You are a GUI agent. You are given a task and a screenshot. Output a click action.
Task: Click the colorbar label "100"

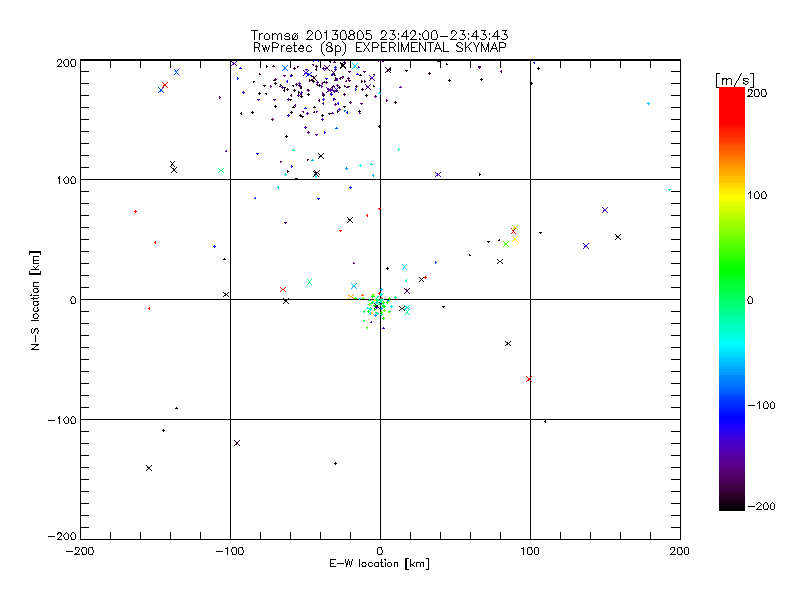point(757,195)
